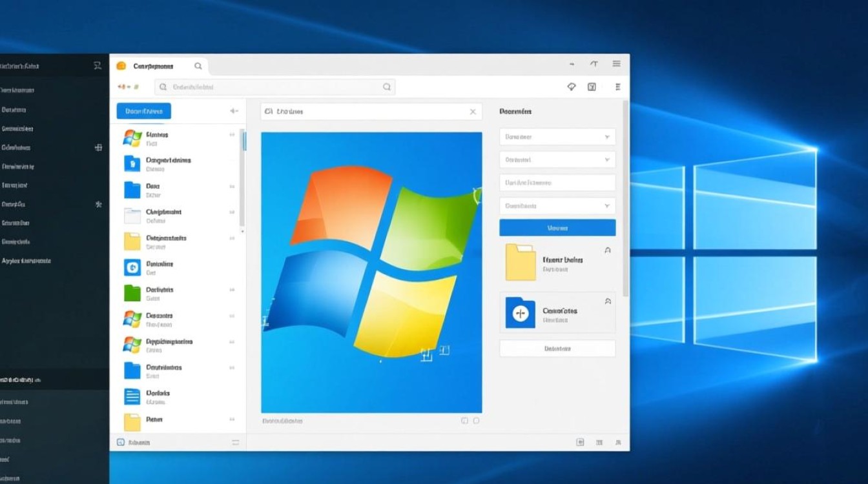868x484 pixels.
Task: Open the hamburger menu in the title bar
Action: pos(616,64)
